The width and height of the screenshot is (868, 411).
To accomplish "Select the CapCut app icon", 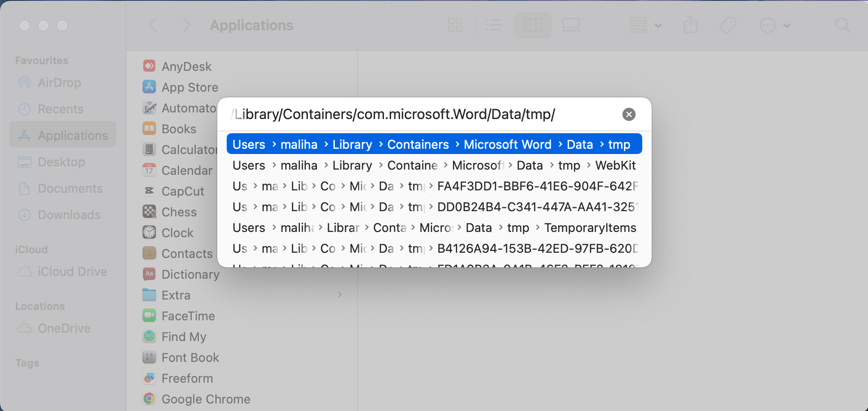I will point(149,191).
